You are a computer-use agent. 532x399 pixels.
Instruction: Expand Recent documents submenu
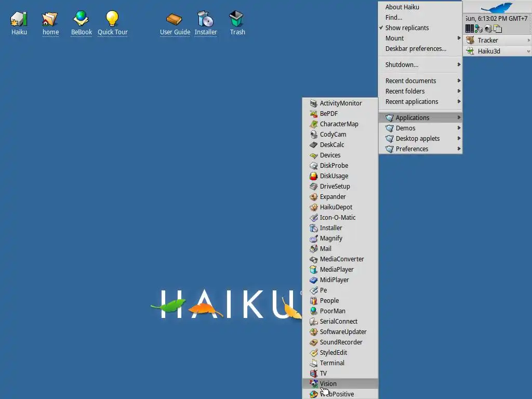420,81
